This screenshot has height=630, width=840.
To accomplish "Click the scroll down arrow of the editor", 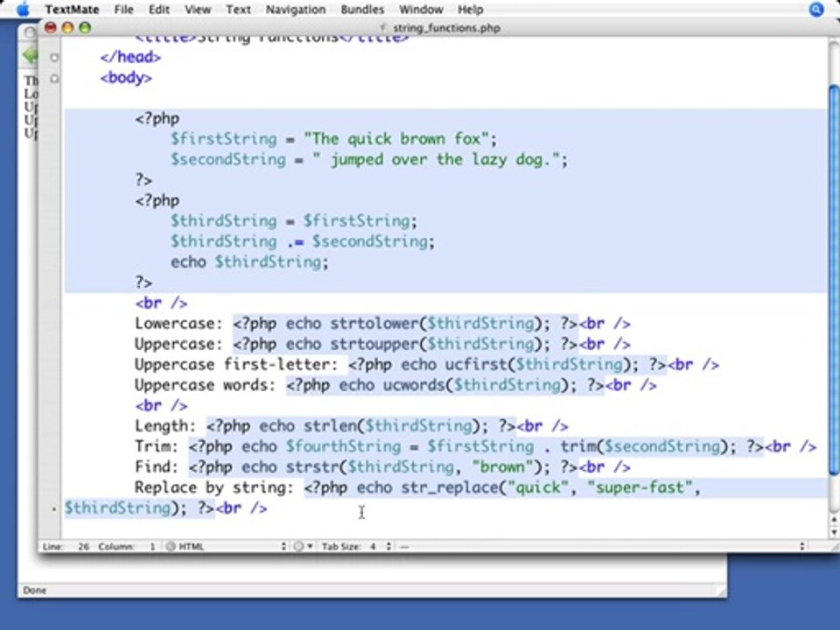I will coord(834,532).
